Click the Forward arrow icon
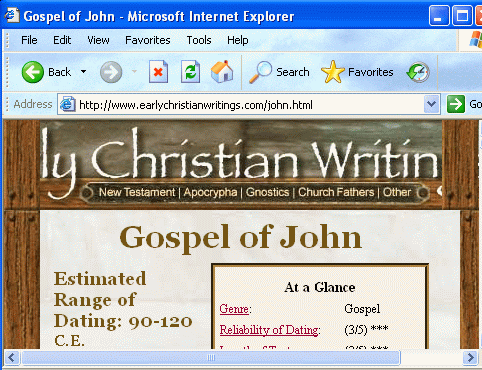The width and height of the screenshot is (482, 370). coord(111,72)
